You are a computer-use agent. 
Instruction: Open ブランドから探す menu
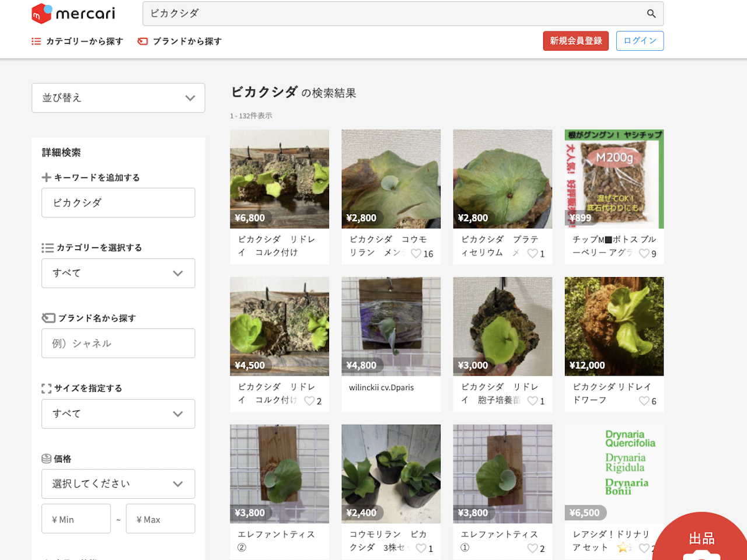point(180,41)
